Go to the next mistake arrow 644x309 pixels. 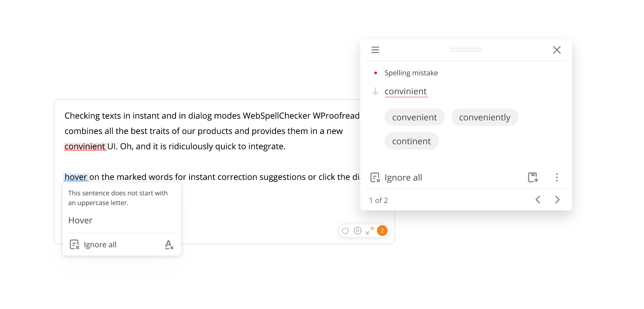(x=557, y=199)
